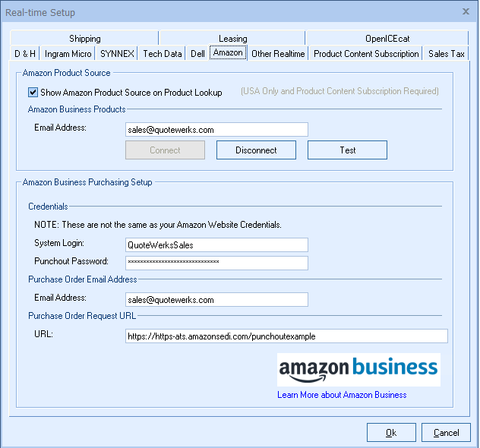
Task: Select the OpenICEcat tab
Action: tap(386, 39)
